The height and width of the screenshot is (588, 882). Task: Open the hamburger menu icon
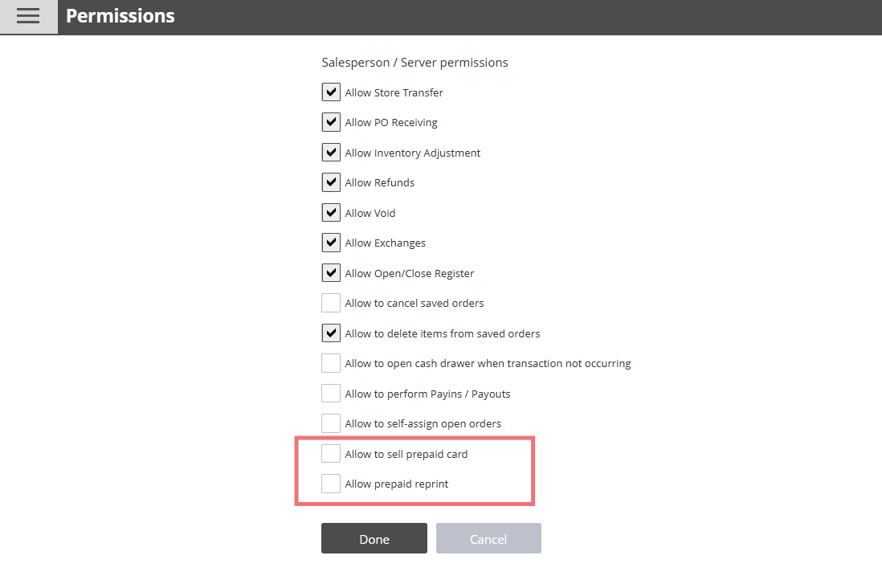point(28,16)
